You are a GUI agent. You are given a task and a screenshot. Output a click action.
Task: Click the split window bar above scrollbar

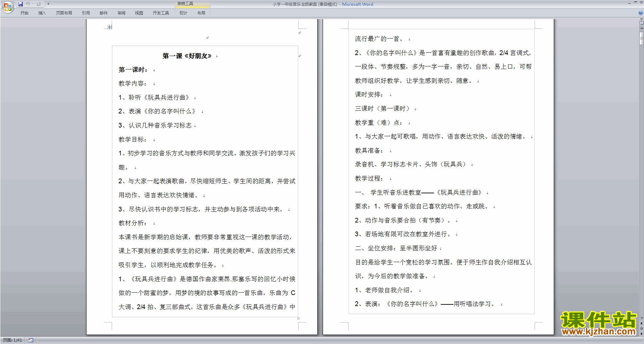(x=641, y=19)
